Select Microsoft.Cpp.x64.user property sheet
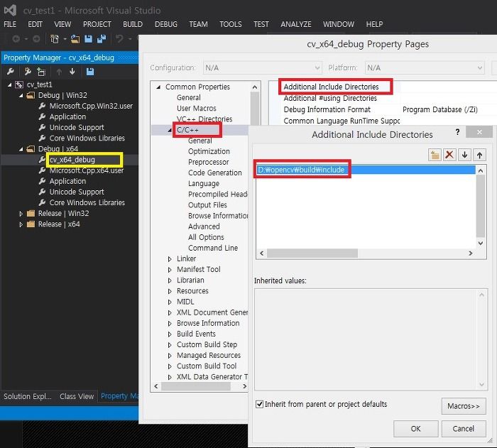Viewport: 497px width, 448px height. point(87,170)
